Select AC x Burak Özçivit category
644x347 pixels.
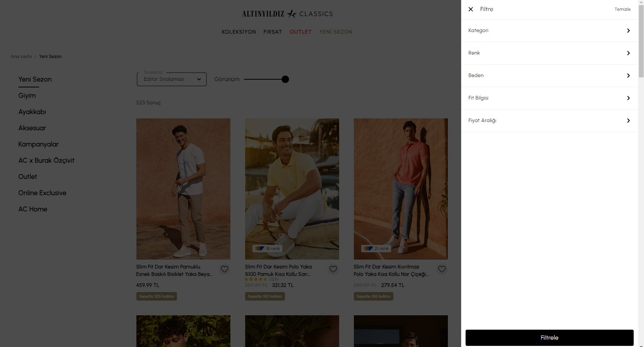coord(46,161)
